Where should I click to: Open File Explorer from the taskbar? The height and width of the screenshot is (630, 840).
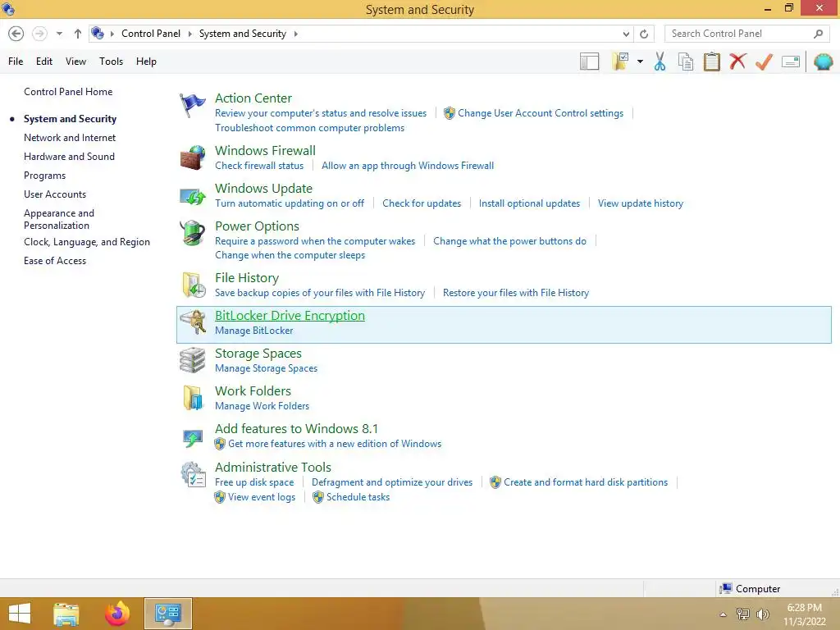click(66, 614)
